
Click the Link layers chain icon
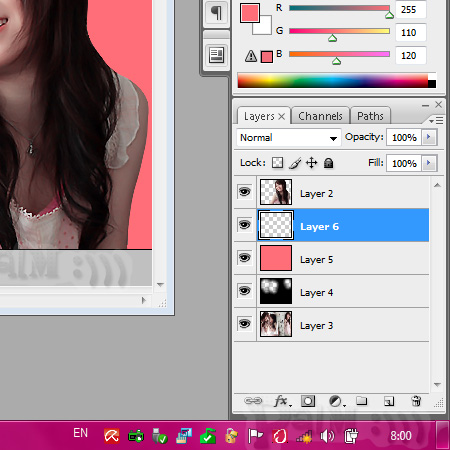(x=253, y=401)
